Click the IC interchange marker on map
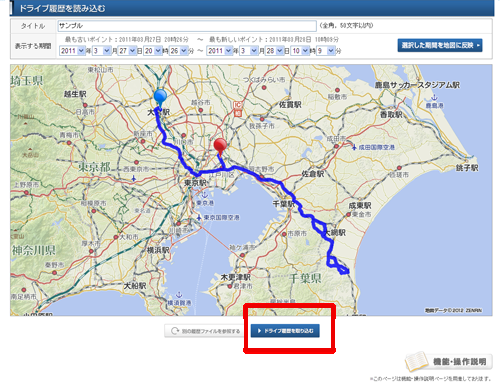The image size is (500, 390). (237, 109)
